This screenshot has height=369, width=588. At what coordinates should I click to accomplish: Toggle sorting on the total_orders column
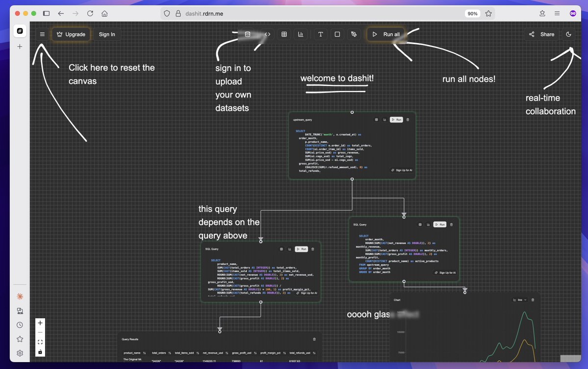click(170, 352)
